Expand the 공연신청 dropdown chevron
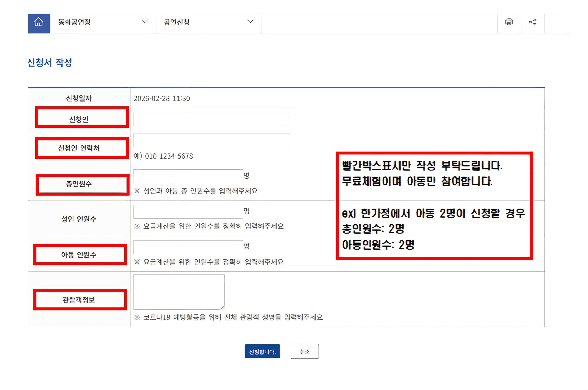Screen dimensions: 588x390 [x=250, y=22]
